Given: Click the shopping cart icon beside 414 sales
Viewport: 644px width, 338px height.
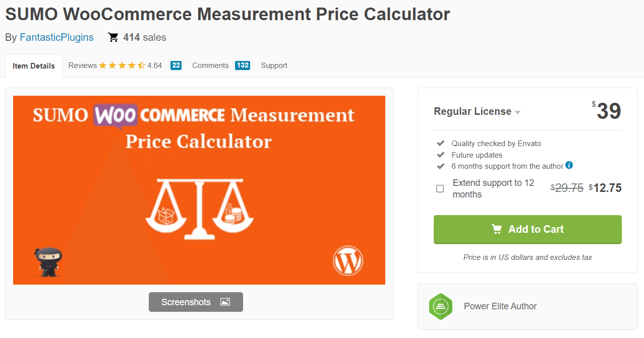Looking at the screenshot, I should (x=113, y=37).
